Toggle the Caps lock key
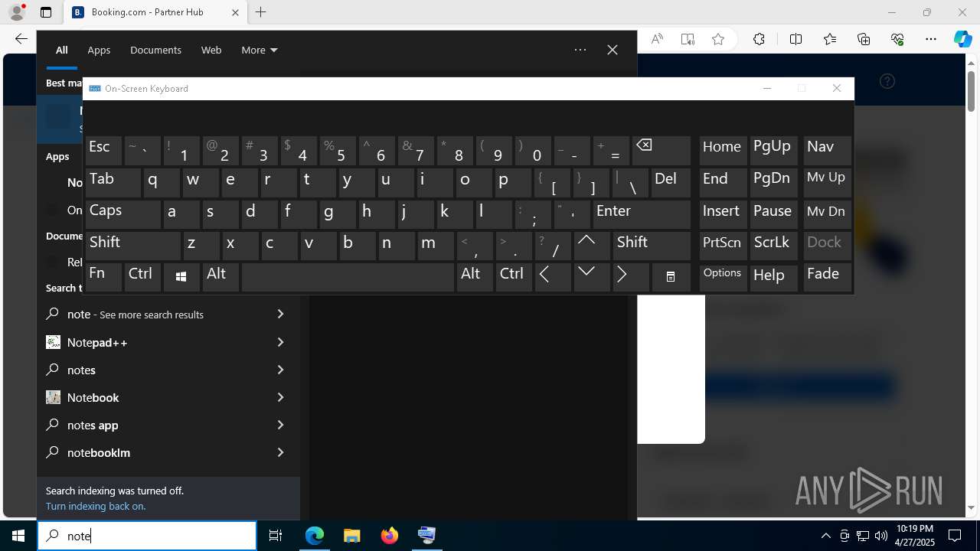 click(x=122, y=214)
